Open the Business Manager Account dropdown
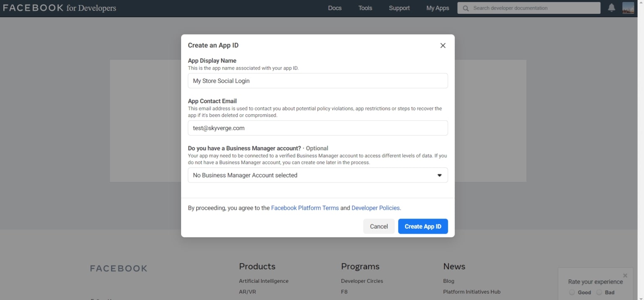 [318, 175]
